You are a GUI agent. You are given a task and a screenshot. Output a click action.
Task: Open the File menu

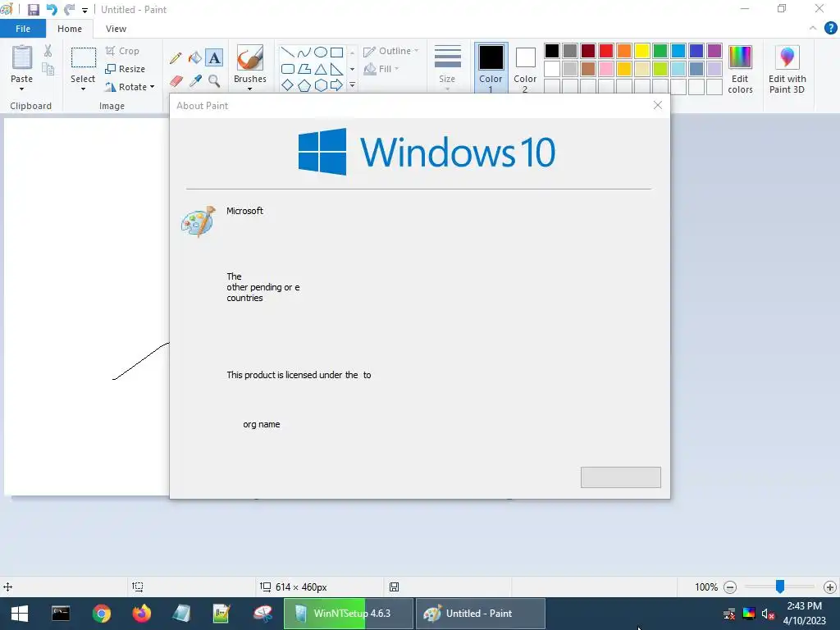tap(23, 29)
